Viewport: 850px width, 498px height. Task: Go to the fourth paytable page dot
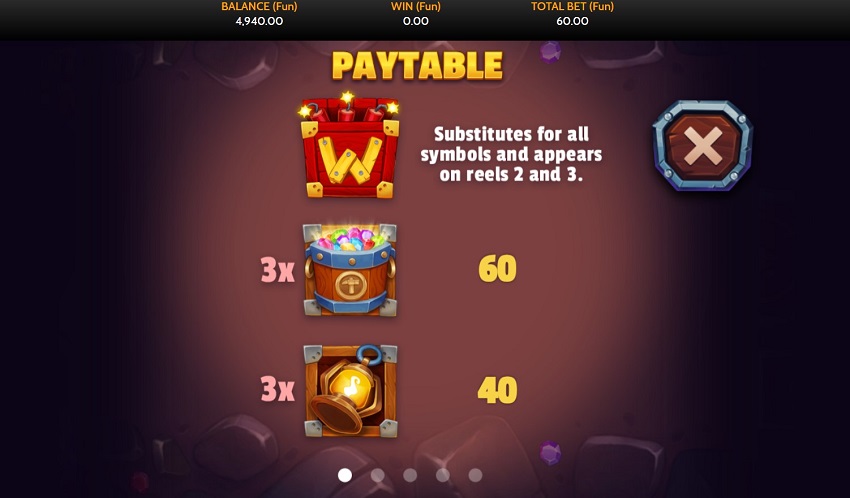coord(442,475)
